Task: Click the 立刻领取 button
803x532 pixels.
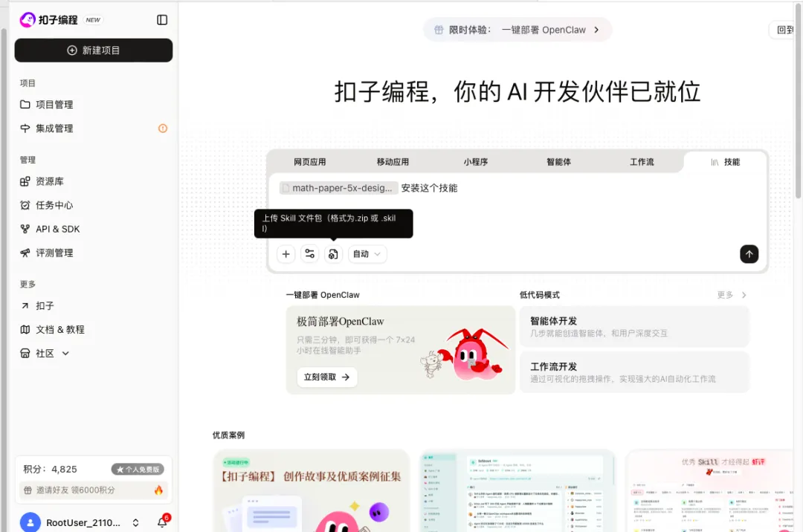Action: coord(326,377)
